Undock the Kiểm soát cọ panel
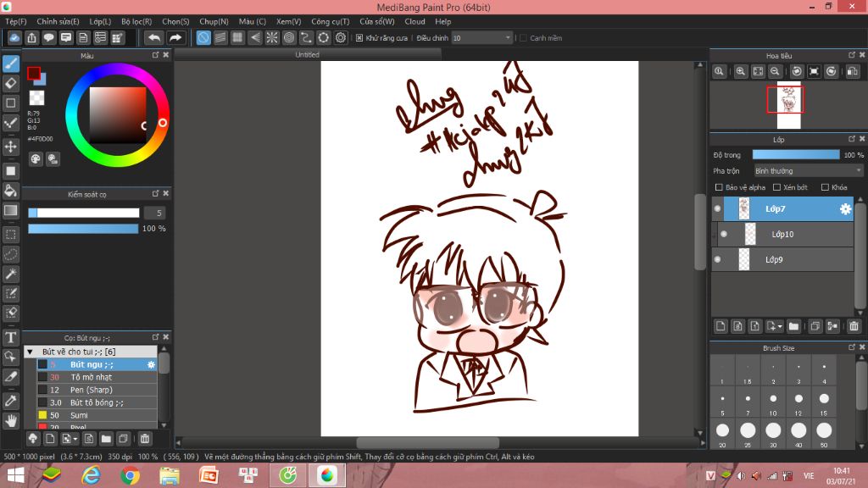The image size is (868, 488). click(x=156, y=194)
